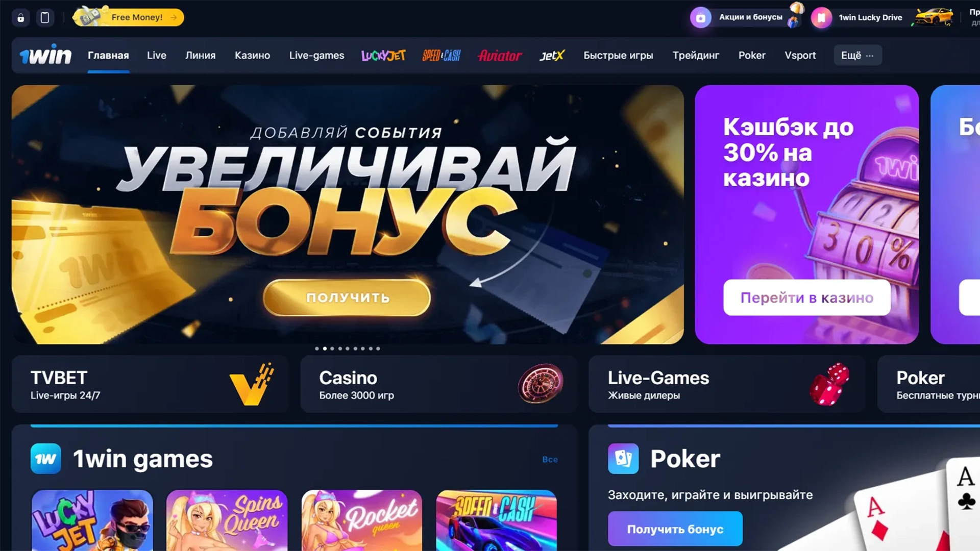
Task: Click the gold ПОЛУЧИТЬ button
Action: [x=347, y=297]
